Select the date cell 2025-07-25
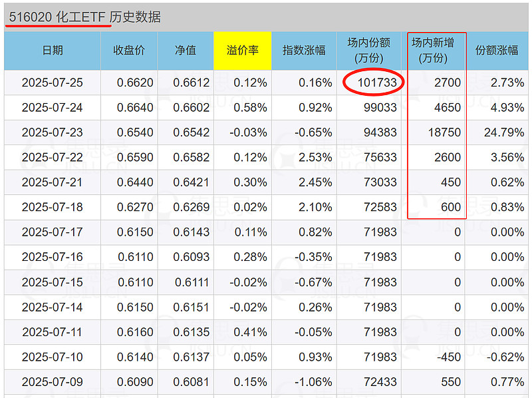The width and height of the screenshot is (532, 398). click(x=53, y=83)
